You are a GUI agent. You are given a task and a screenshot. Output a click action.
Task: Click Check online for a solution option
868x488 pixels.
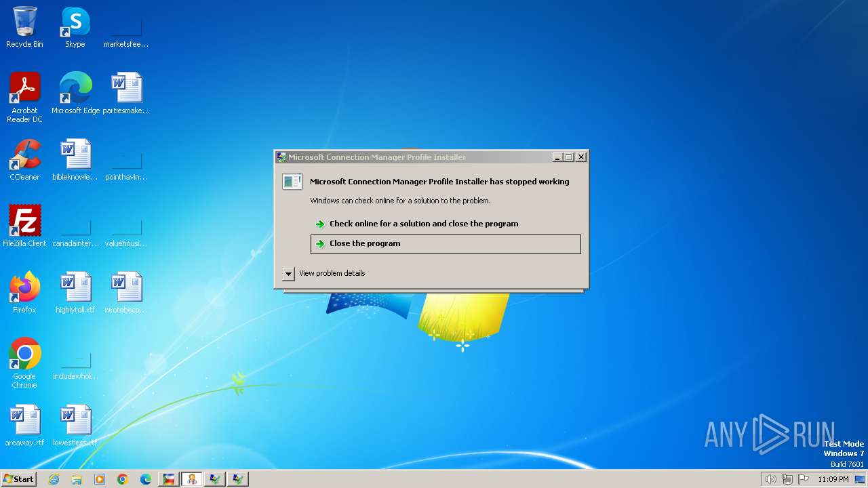pyautogui.click(x=446, y=224)
